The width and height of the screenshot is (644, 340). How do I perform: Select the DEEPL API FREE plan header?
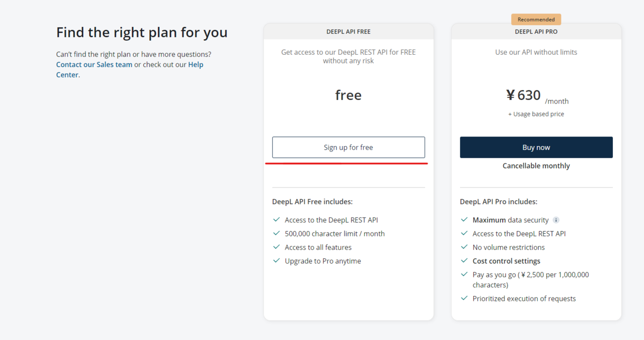pos(348,32)
